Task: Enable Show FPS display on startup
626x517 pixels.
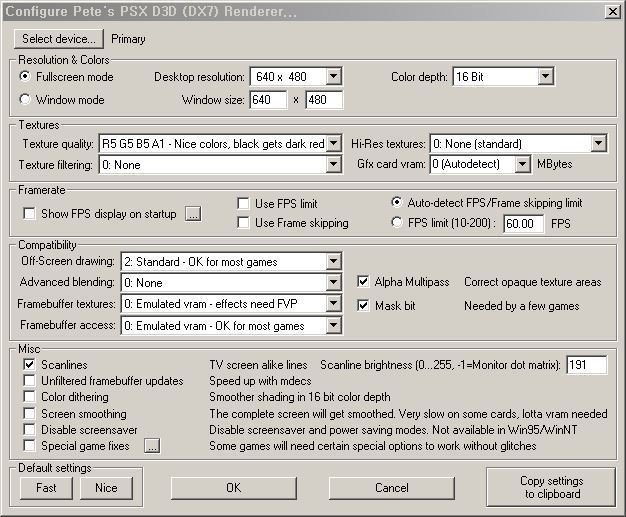Action: pyautogui.click(x=30, y=214)
